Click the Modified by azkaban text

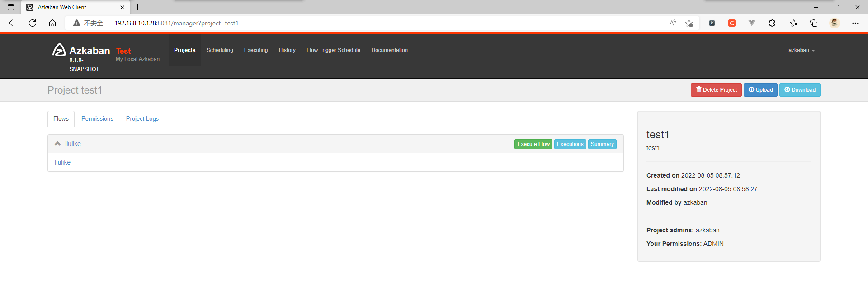[x=677, y=202]
